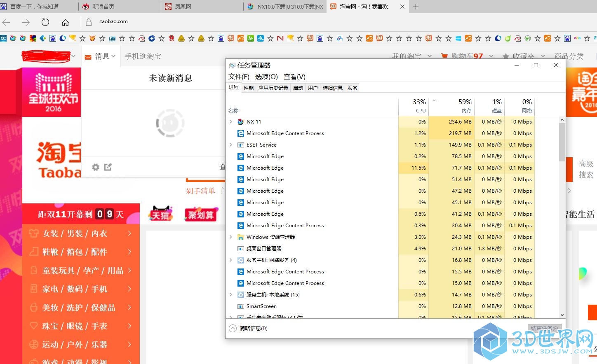Click the 服务主机: 本地系统 gear icon
597x364 pixels.
pos(241,295)
